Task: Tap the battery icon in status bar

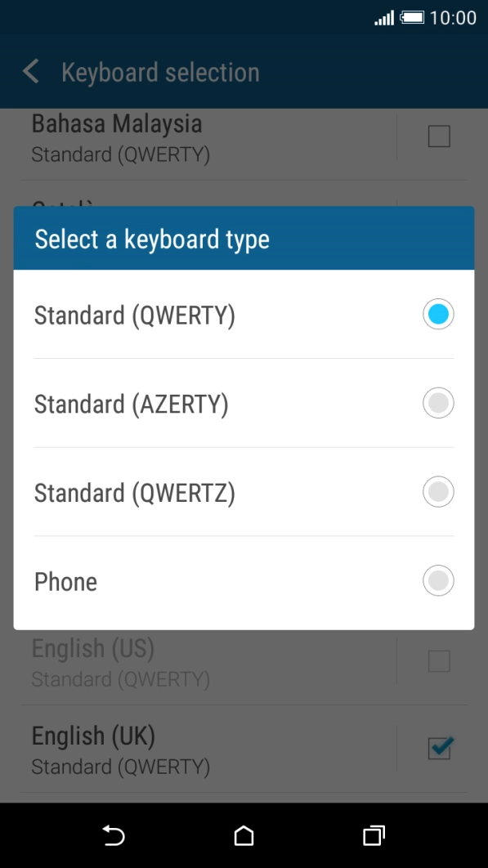Action: 415,16
